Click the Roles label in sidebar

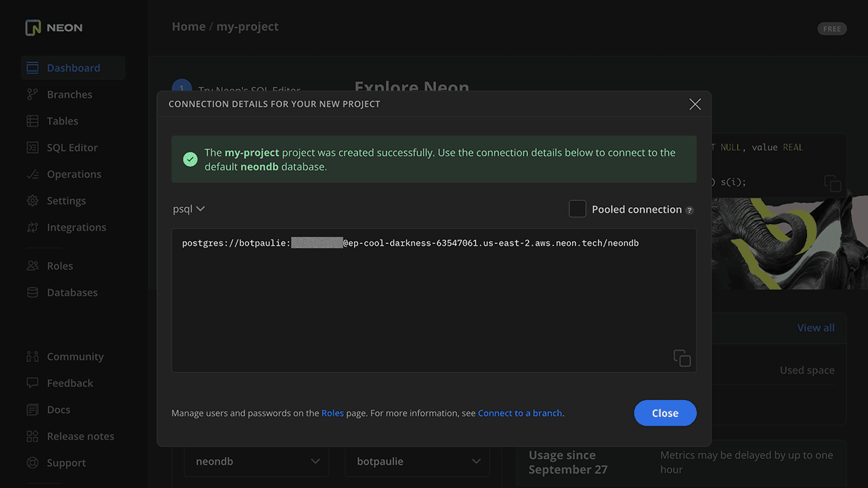coord(60,266)
